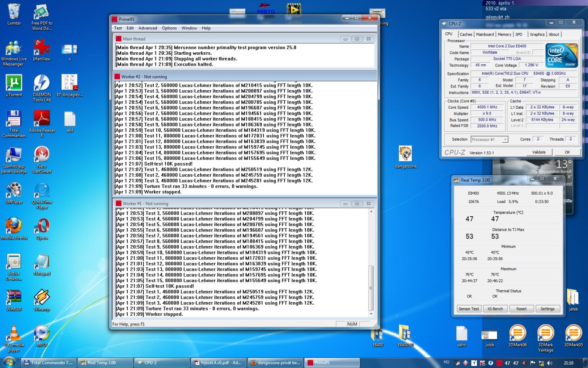588x368 pixels.
Task: Click XS Bench in Real Temp
Action: pyautogui.click(x=495, y=309)
